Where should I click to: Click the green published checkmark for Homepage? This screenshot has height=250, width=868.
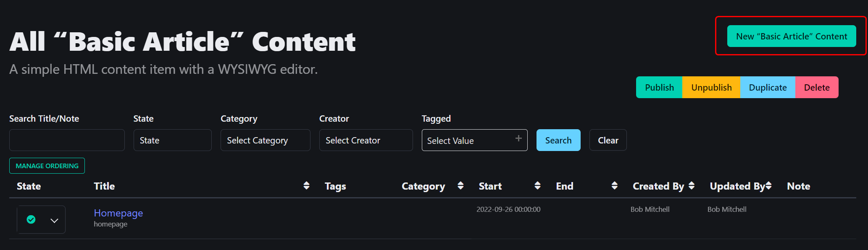(x=31, y=219)
